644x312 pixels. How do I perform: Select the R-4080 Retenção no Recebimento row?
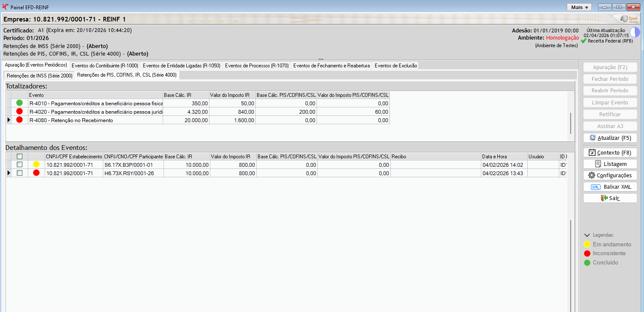(198, 120)
